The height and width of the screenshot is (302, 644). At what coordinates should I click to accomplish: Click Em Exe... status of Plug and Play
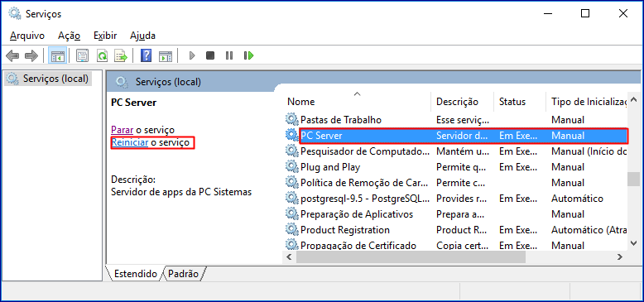(x=518, y=167)
